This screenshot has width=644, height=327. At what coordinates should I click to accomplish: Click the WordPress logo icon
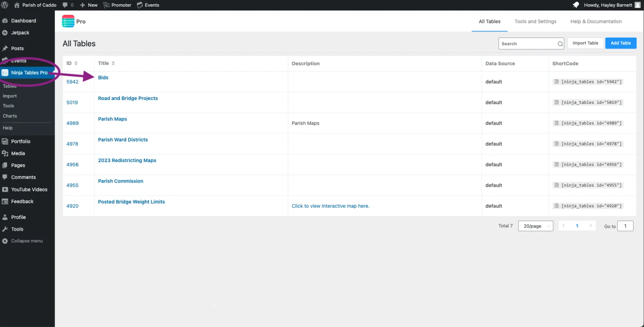[x=5, y=5]
